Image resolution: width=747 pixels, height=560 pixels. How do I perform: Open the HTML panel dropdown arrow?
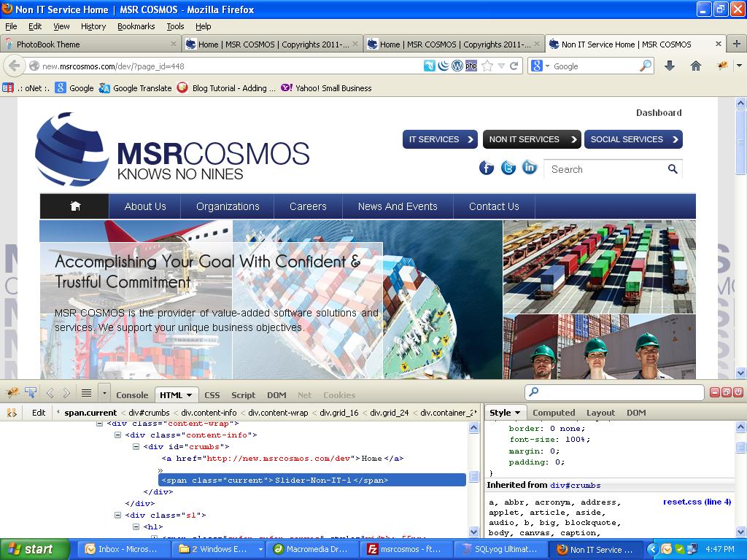[189, 395]
